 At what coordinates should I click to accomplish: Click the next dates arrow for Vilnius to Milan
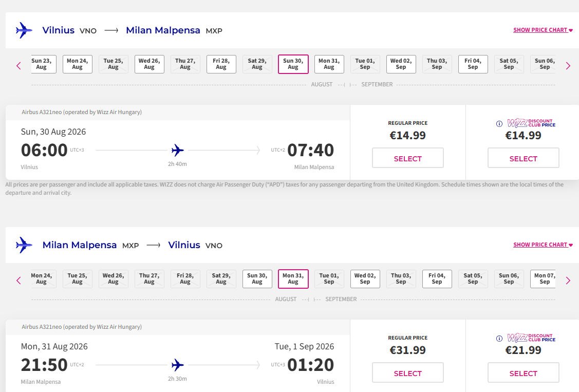click(568, 66)
